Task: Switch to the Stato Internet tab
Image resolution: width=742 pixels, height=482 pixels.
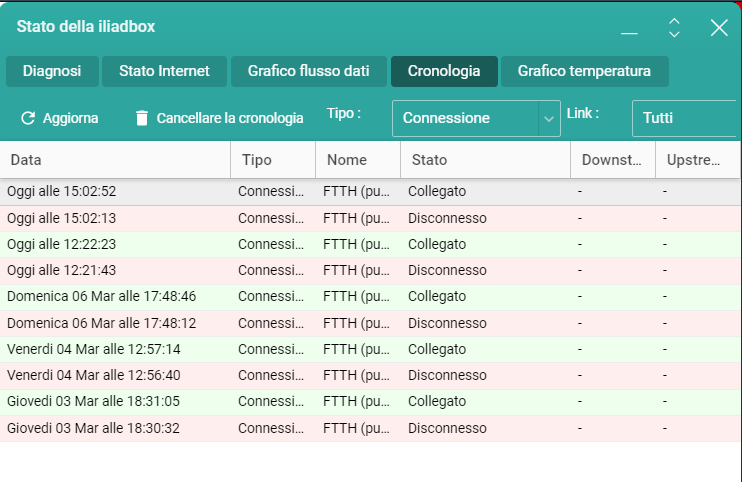Action: pyautogui.click(x=164, y=71)
